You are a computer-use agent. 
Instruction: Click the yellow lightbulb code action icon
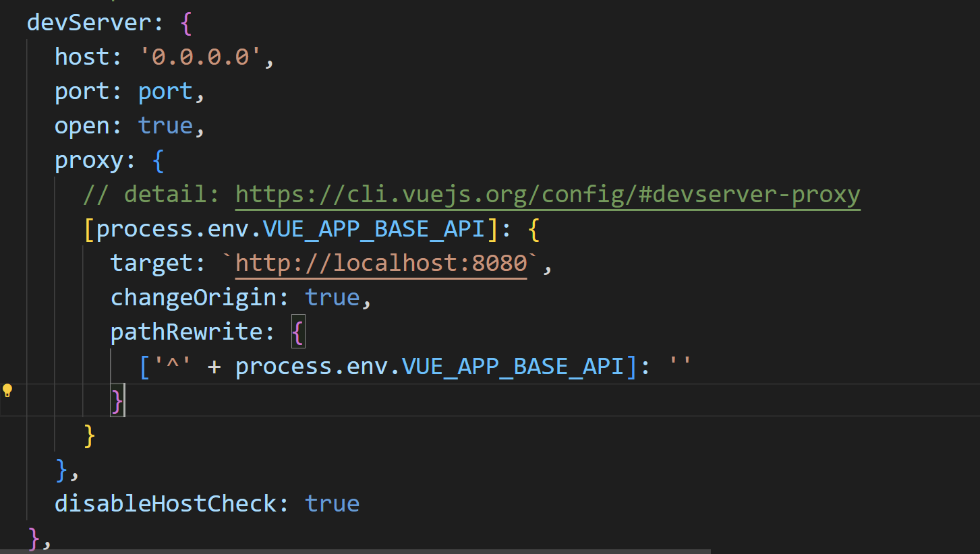click(7, 390)
